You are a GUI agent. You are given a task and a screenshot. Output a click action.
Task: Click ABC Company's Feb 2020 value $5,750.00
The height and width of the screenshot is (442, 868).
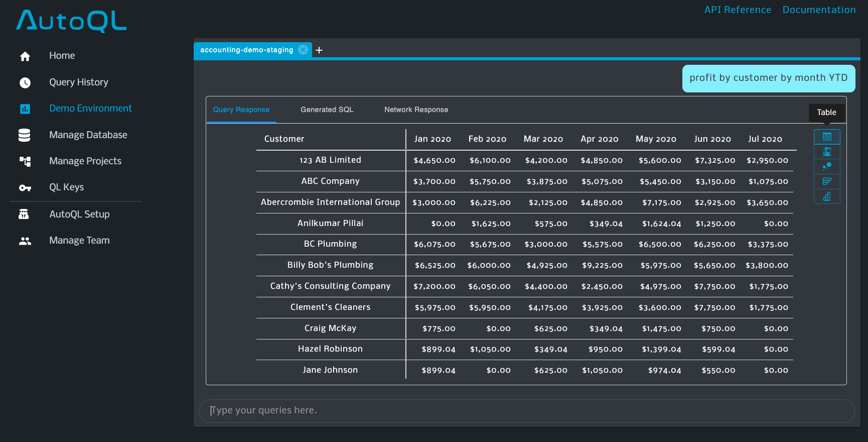pyautogui.click(x=490, y=181)
